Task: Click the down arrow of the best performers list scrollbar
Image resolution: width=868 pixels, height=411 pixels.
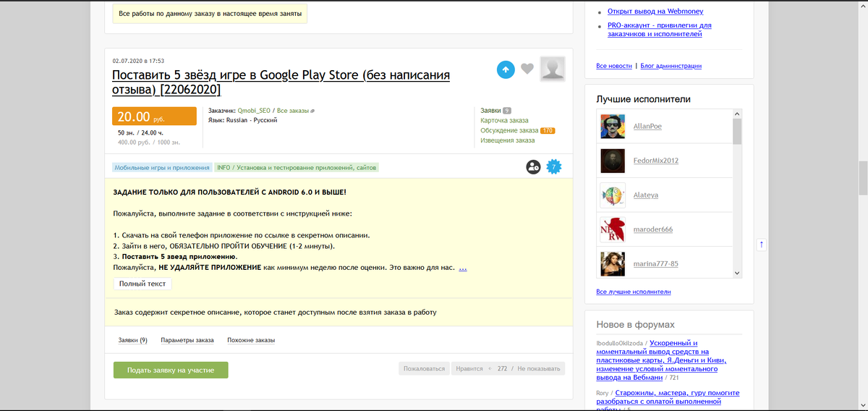Action: point(737,273)
